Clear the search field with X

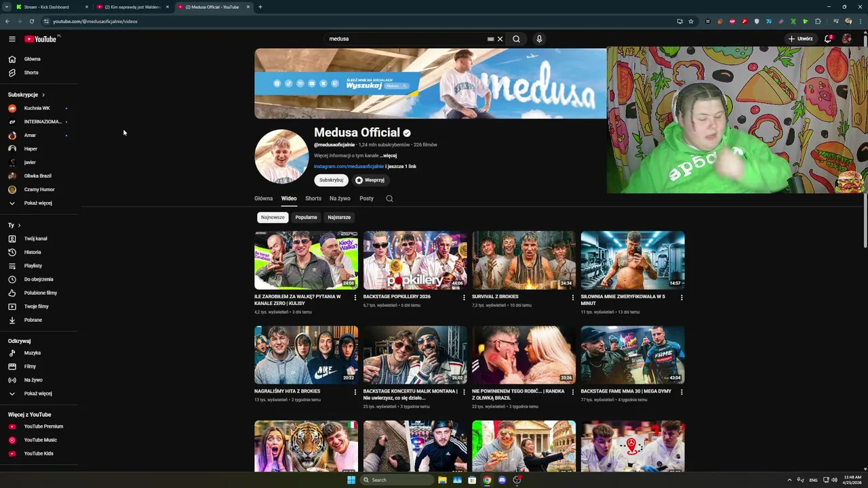point(500,39)
